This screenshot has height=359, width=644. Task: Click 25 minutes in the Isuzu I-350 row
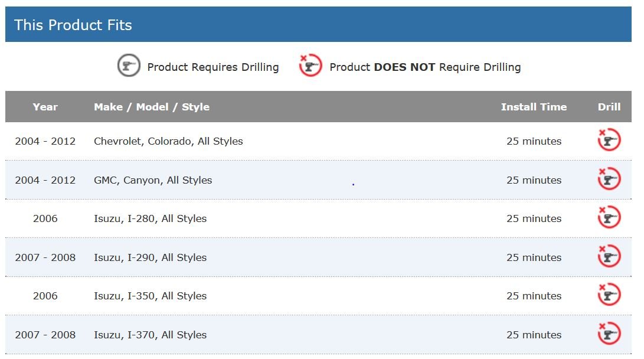534,296
